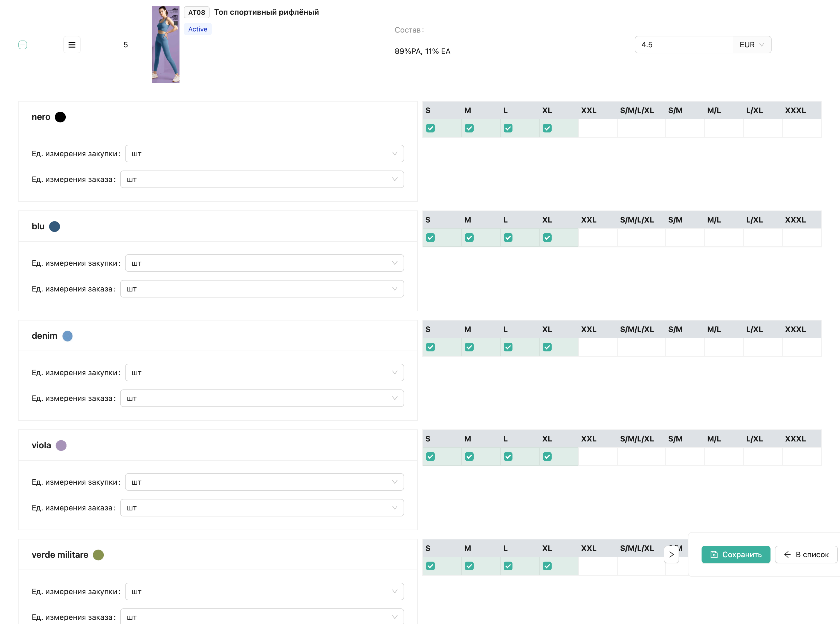Collapse the AT08 product row

coord(23,45)
